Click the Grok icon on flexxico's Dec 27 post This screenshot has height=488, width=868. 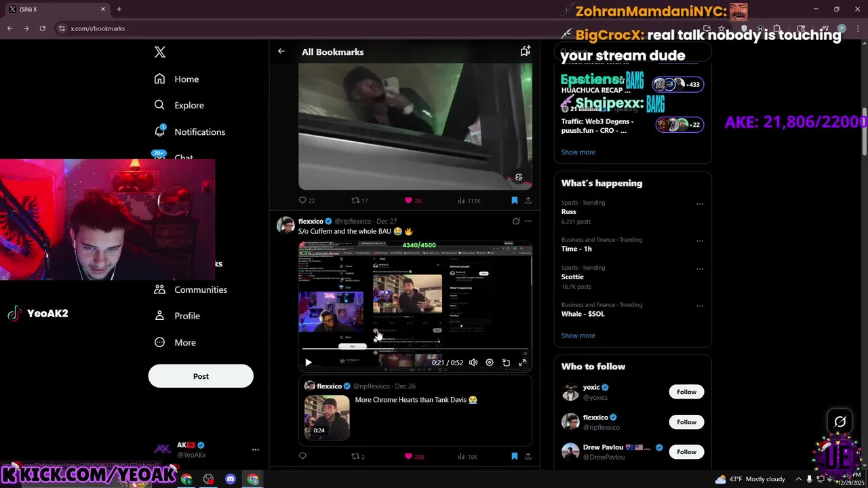[x=515, y=221]
